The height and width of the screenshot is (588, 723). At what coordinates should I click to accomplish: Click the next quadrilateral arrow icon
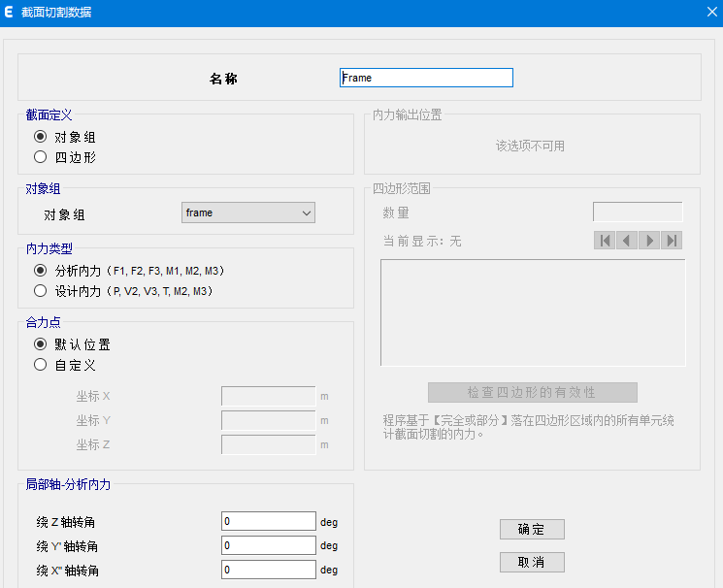click(649, 241)
